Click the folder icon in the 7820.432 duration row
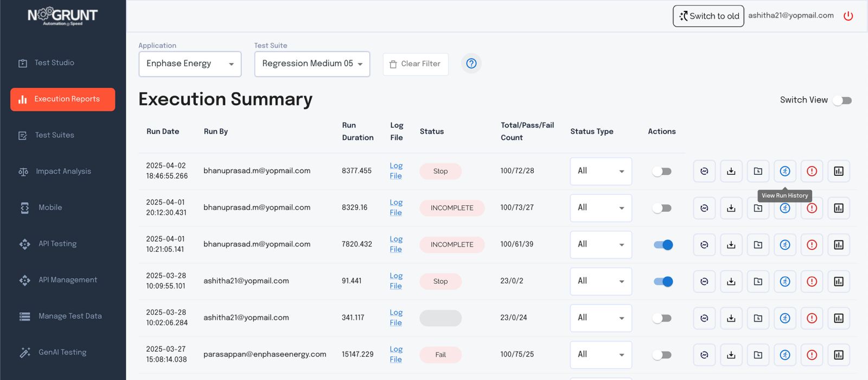 tap(758, 245)
